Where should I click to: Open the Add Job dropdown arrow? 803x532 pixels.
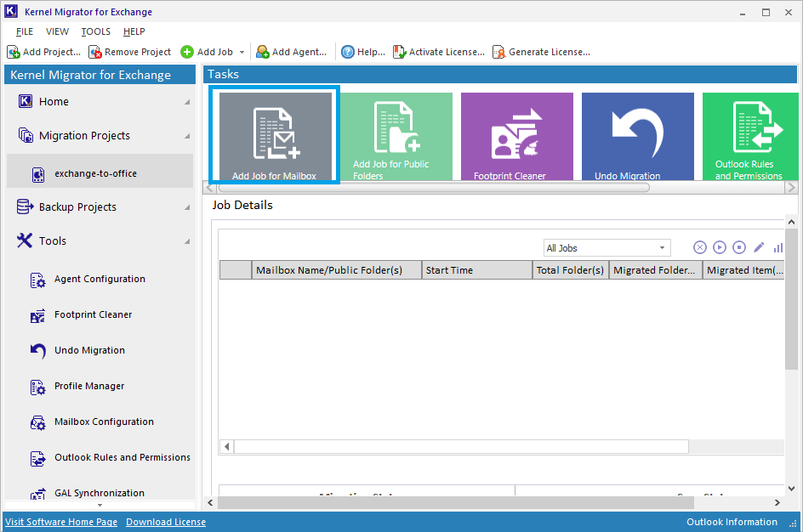tap(242, 52)
